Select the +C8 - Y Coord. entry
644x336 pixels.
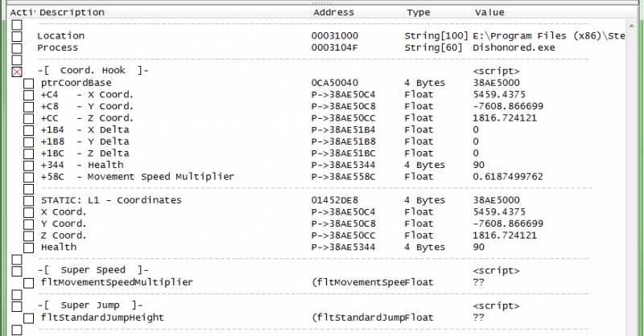tap(87, 106)
